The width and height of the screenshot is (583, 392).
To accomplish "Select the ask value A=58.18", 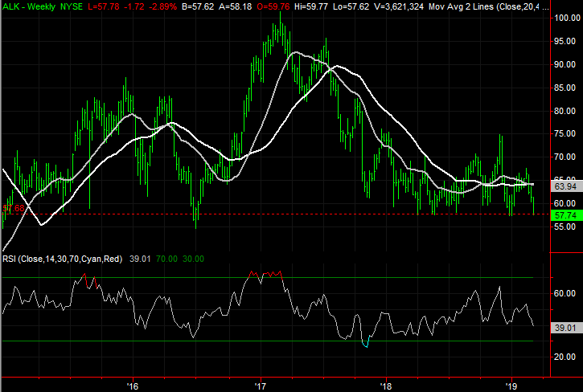I will click(x=236, y=6).
